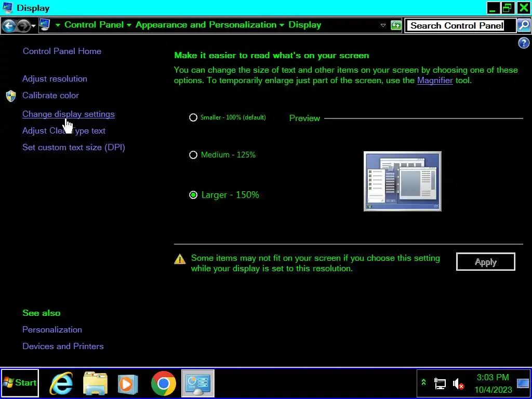Expand arrow after Appearance and Personalization
Viewport: 532px width, 399px height.
(282, 25)
